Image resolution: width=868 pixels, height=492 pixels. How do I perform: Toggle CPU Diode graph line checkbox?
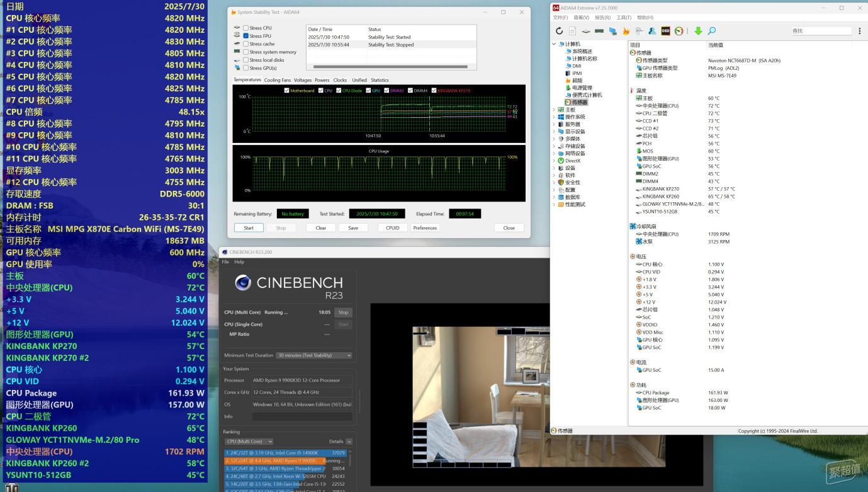(x=339, y=90)
